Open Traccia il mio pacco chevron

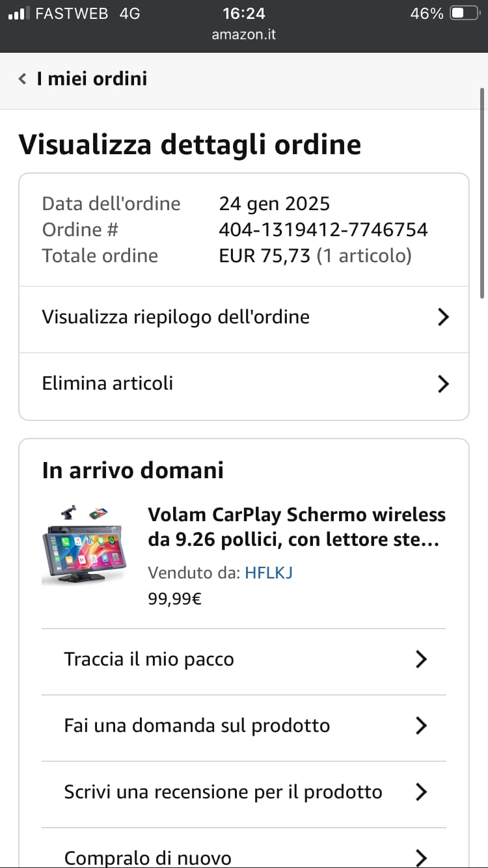pos(421,660)
